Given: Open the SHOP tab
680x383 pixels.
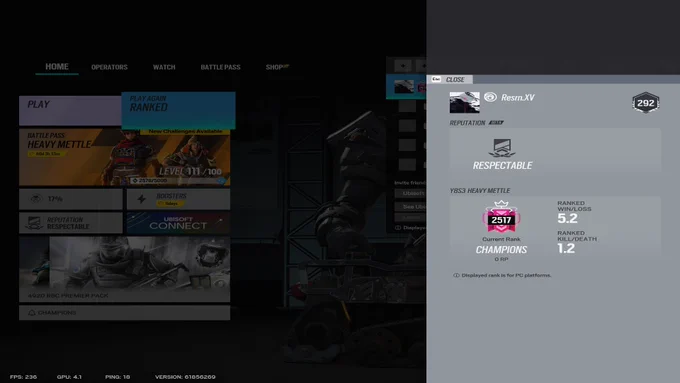Looking at the screenshot, I should [x=277, y=67].
